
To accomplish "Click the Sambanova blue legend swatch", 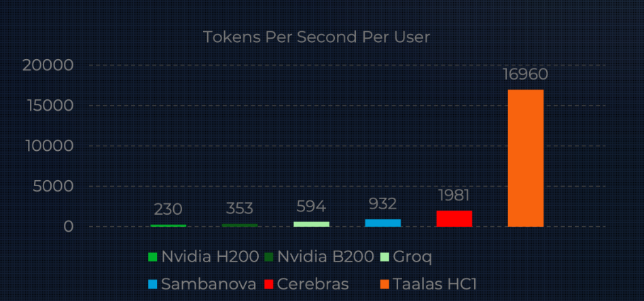I will pyautogui.click(x=153, y=283).
